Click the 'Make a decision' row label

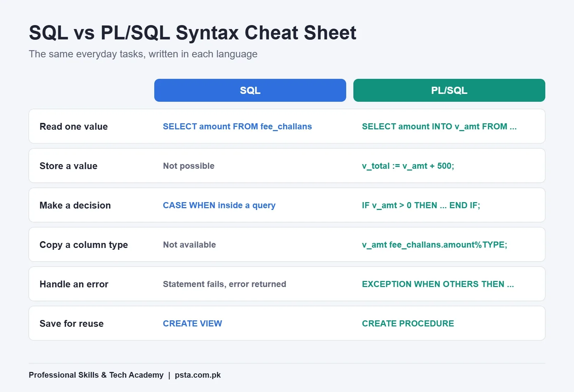[x=75, y=205]
